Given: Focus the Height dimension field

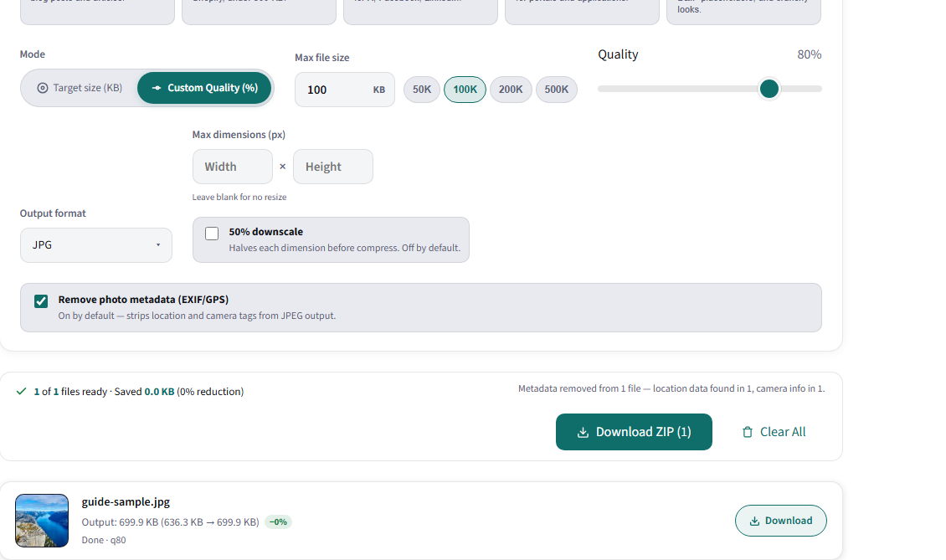Looking at the screenshot, I should coord(333,167).
